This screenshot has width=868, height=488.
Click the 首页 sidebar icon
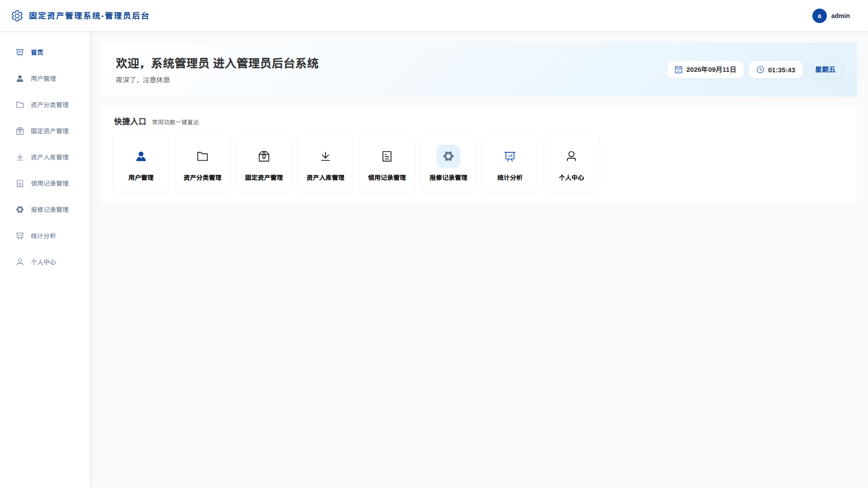click(x=20, y=52)
